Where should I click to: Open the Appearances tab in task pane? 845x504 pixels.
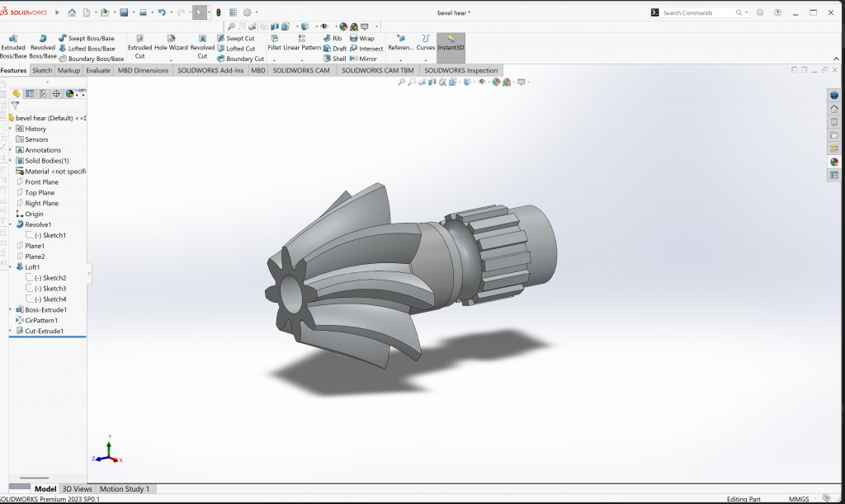pos(833,162)
